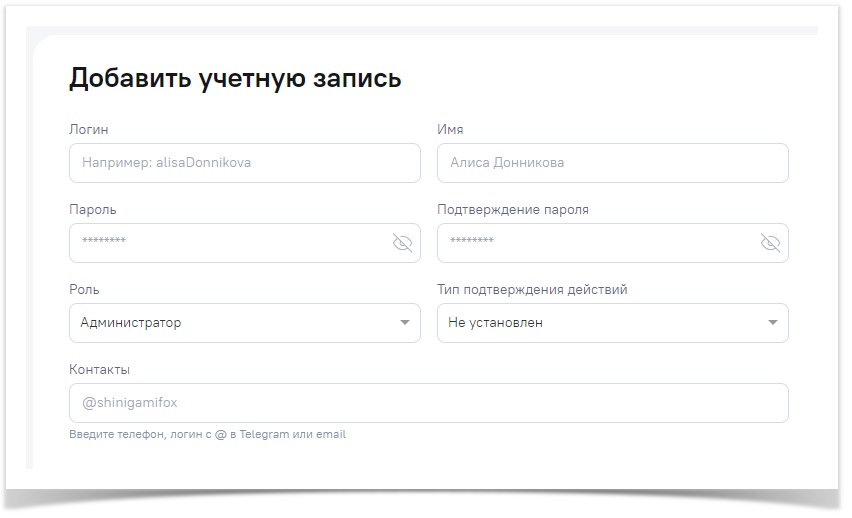
Task: Open the Роль dropdown showing Администратор
Action: click(x=230, y=323)
